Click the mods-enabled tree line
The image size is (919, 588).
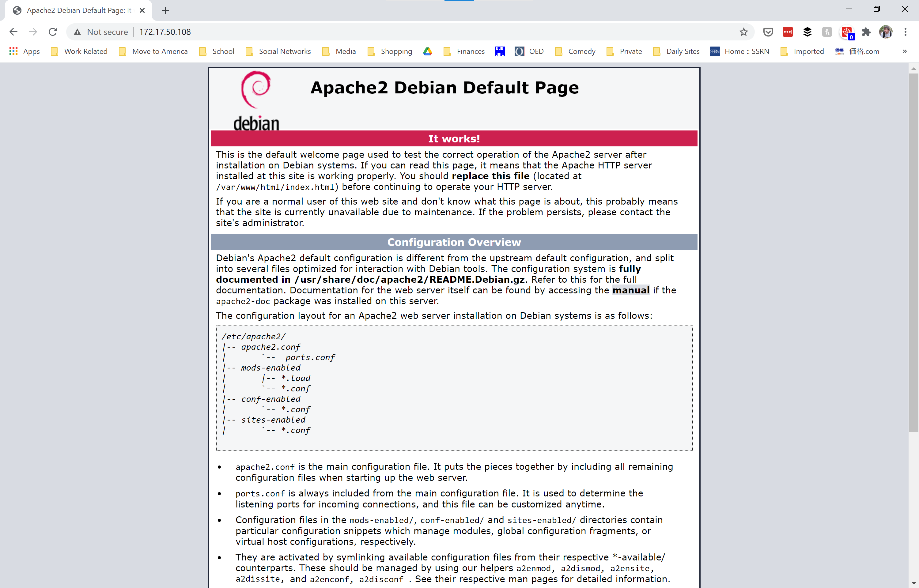click(270, 368)
